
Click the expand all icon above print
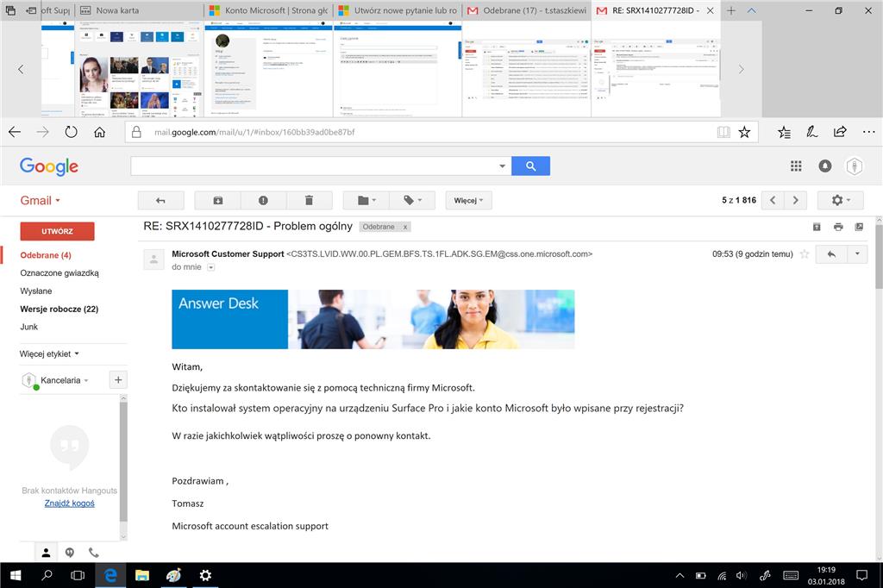[x=817, y=227]
